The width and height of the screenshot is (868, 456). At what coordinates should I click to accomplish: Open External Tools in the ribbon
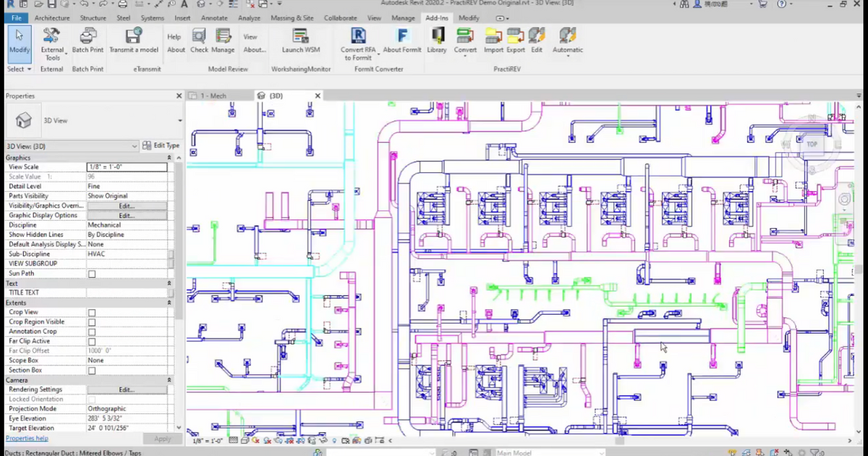(52, 44)
